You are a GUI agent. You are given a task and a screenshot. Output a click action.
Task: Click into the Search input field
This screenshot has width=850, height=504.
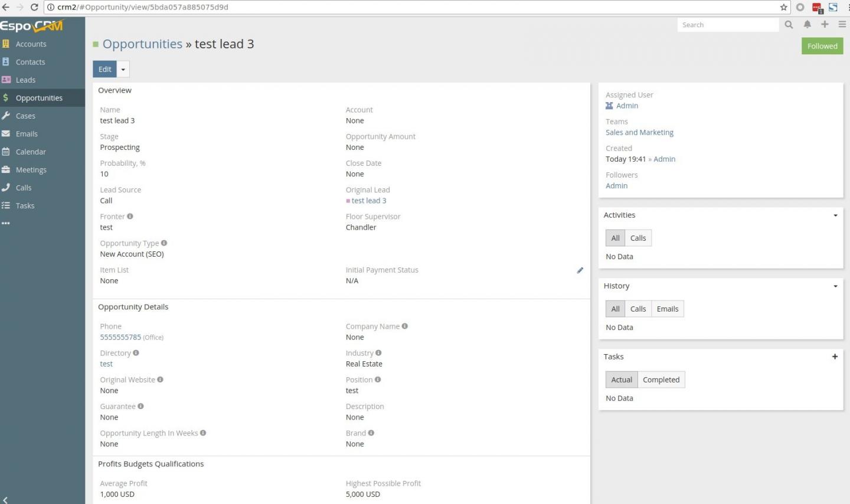tap(727, 25)
